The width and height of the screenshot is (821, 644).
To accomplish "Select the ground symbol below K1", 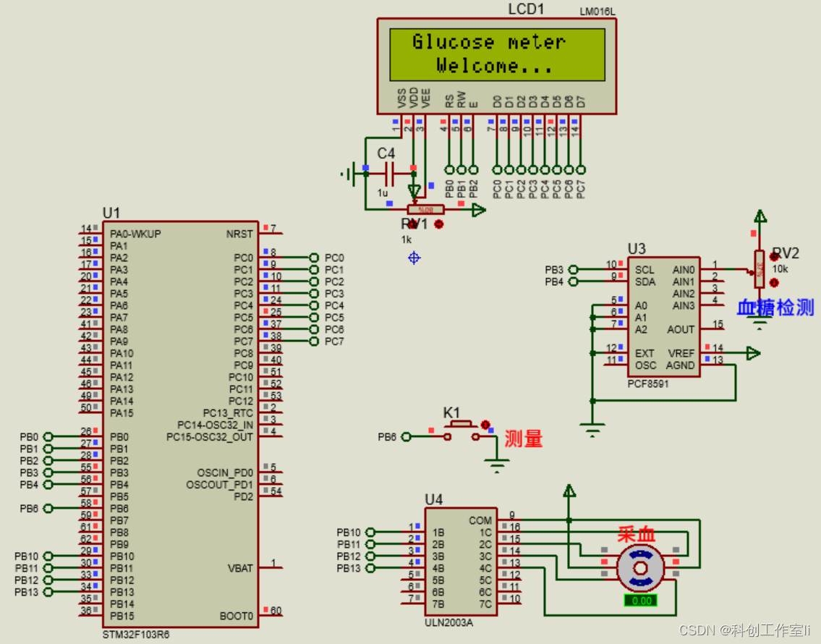I will [496, 465].
